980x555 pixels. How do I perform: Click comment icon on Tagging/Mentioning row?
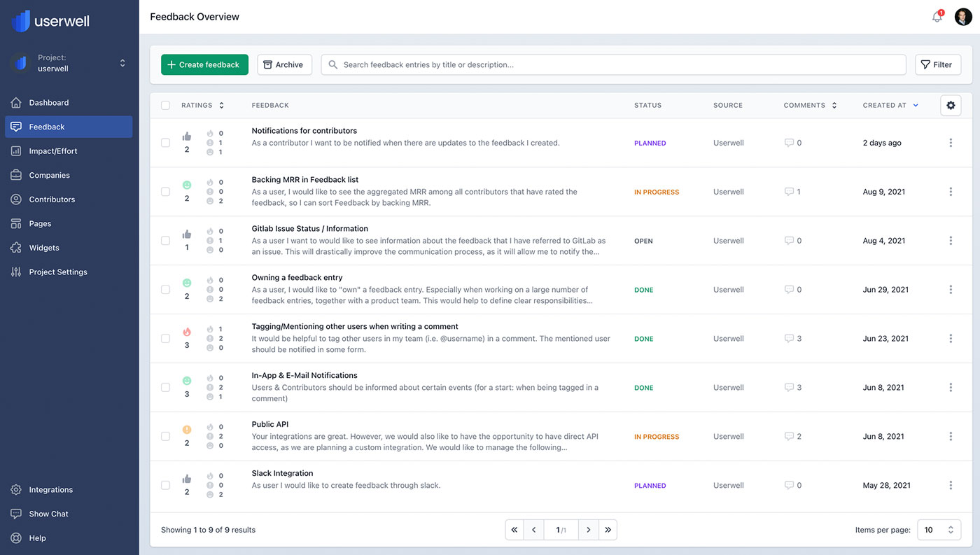789,339
